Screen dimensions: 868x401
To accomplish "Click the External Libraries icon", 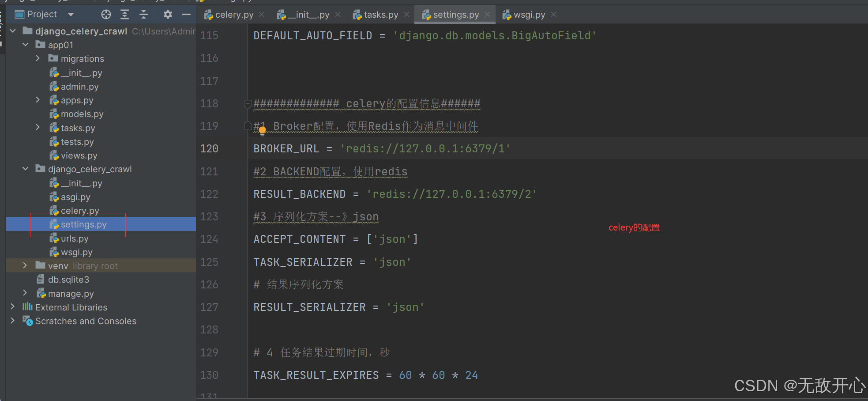I will (28, 306).
